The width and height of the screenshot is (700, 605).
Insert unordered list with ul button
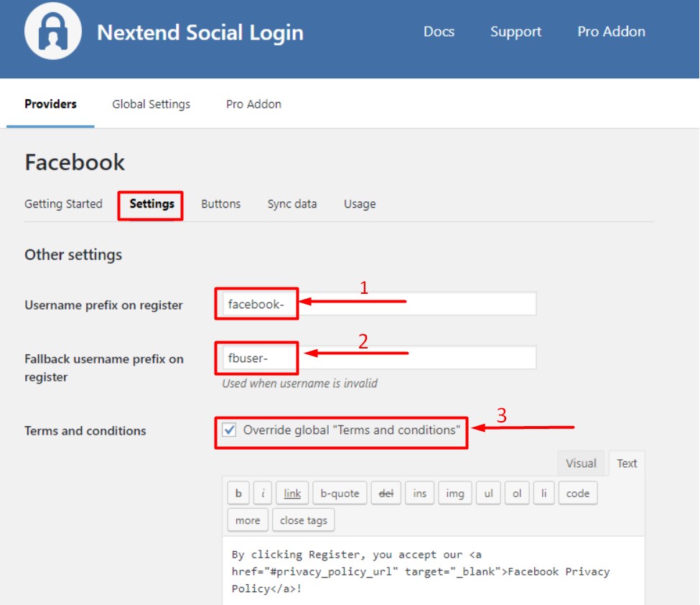coord(488,494)
